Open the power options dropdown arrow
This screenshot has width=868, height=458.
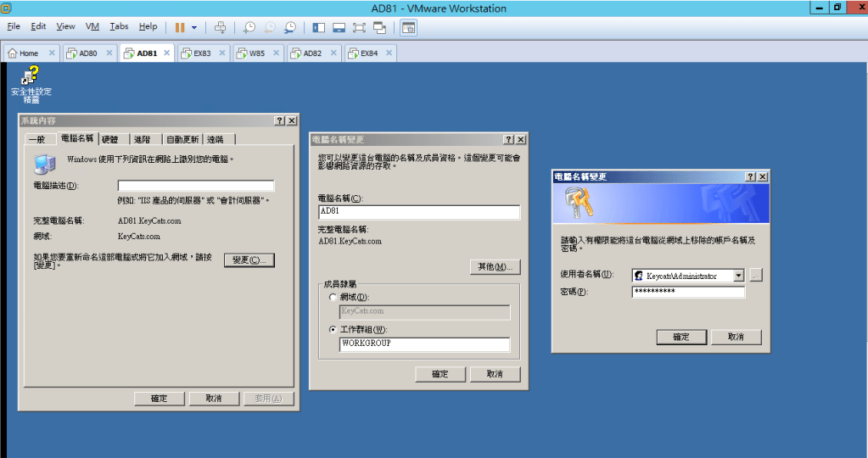point(194,27)
